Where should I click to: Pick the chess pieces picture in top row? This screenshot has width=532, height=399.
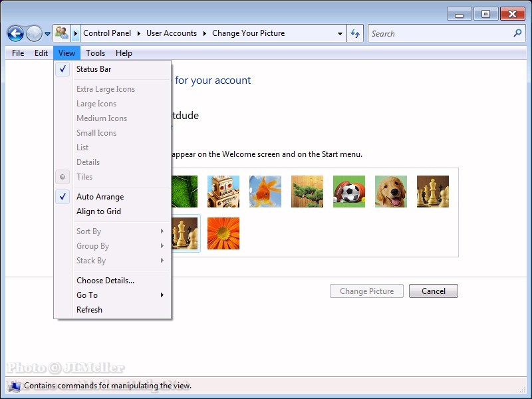pyautogui.click(x=433, y=192)
